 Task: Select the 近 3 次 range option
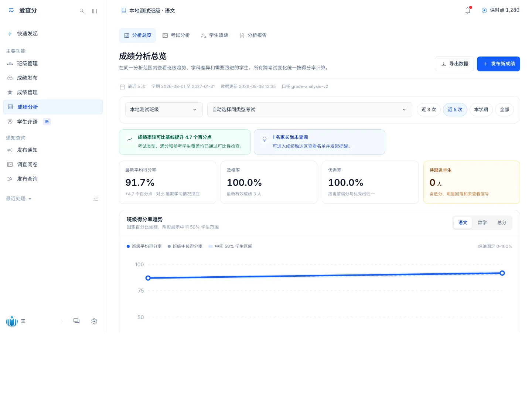pyautogui.click(x=429, y=110)
